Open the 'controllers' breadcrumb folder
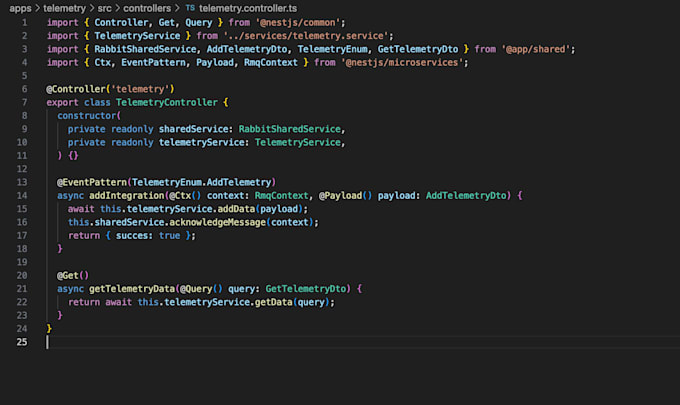This screenshot has height=405, width=680. (x=147, y=8)
